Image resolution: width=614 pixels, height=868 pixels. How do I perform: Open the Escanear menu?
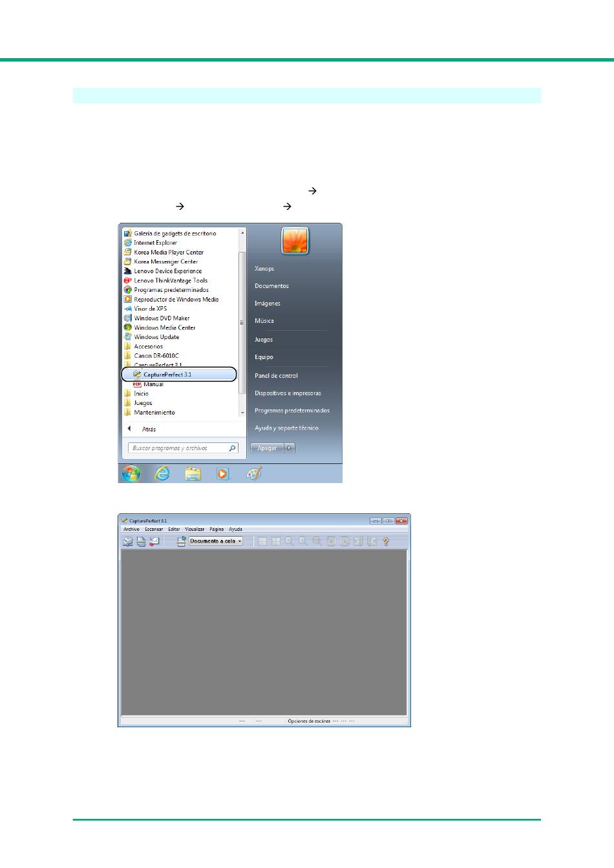point(154,529)
